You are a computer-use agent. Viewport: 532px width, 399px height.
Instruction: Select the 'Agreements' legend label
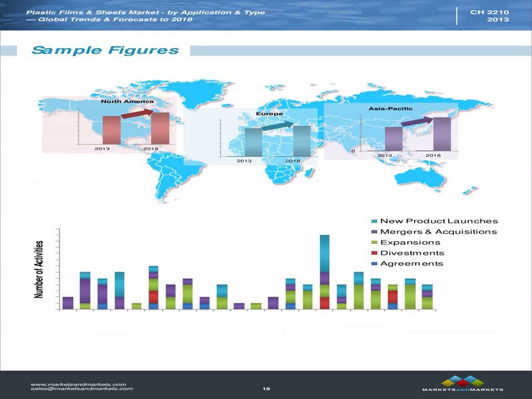412,264
